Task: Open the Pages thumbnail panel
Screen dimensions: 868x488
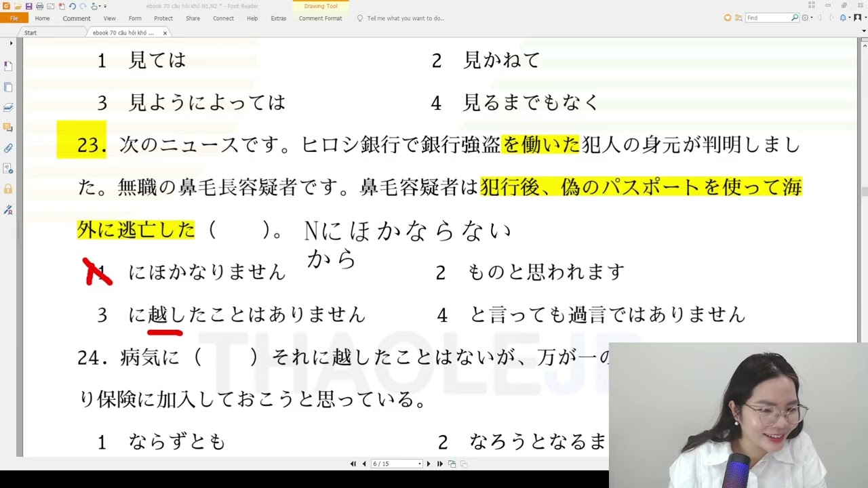Action: click(8, 87)
